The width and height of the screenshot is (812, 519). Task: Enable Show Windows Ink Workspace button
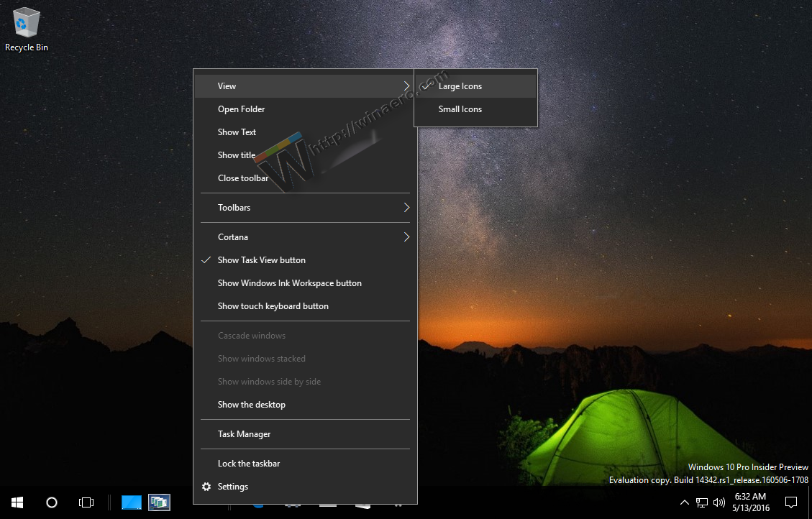pyautogui.click(x=290, y=283)
